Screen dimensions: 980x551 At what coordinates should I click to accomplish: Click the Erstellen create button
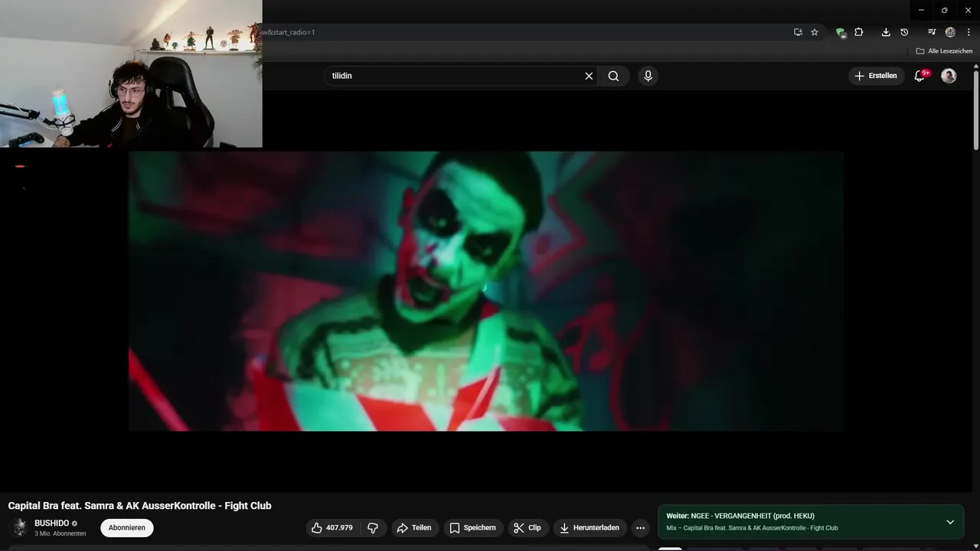coord(876,76)
